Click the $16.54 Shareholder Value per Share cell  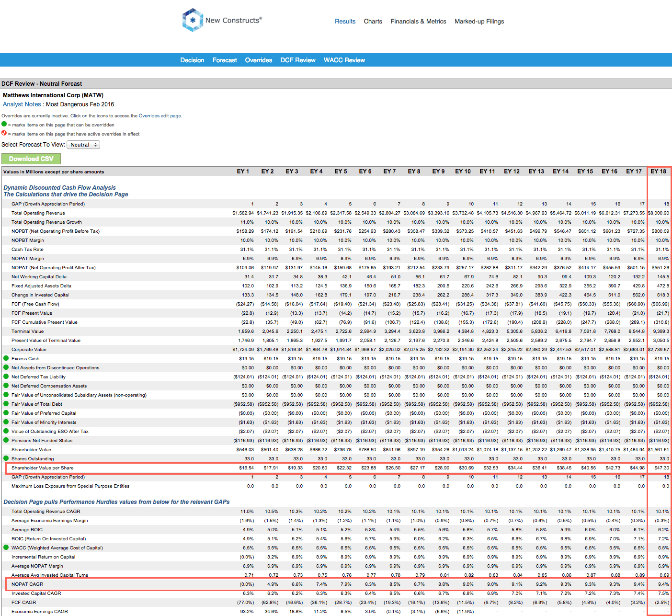246,468
